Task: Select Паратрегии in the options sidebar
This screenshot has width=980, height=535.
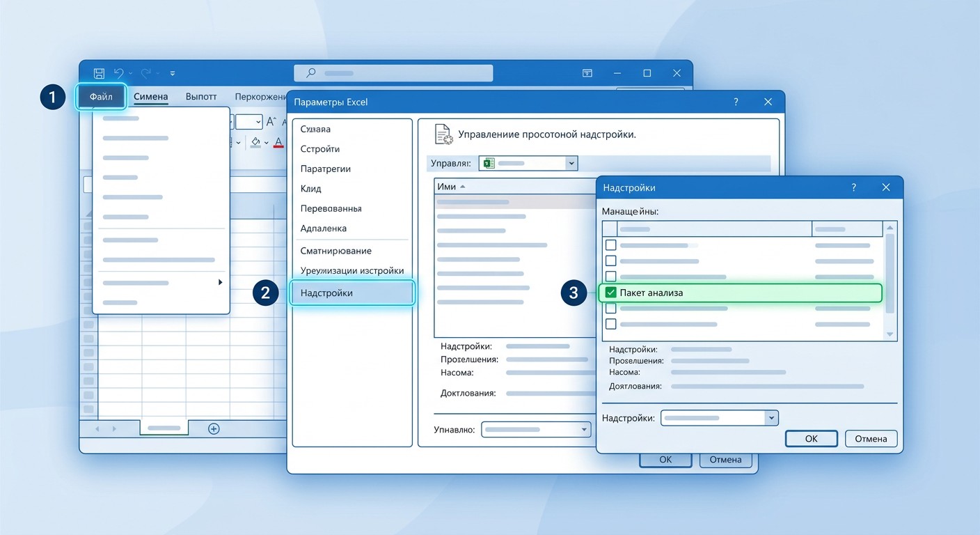Action: (326, 169)
